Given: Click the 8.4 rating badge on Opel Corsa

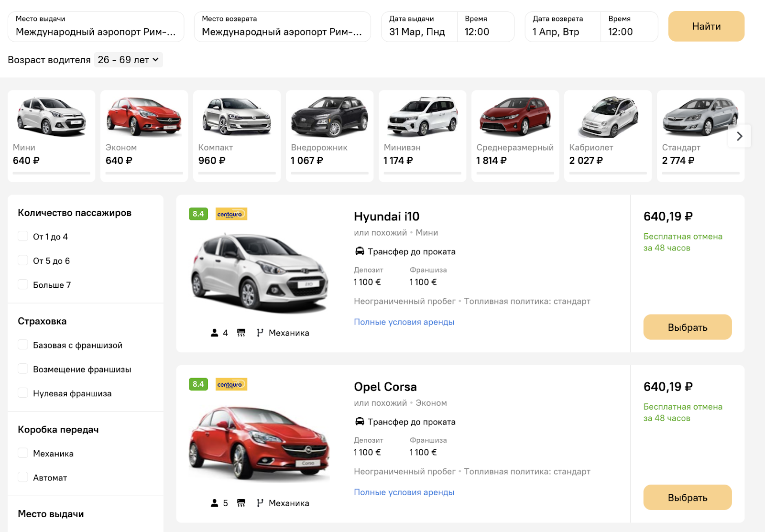Looking at the screenshot, I should pyautogui.click(x=198, y=384).
